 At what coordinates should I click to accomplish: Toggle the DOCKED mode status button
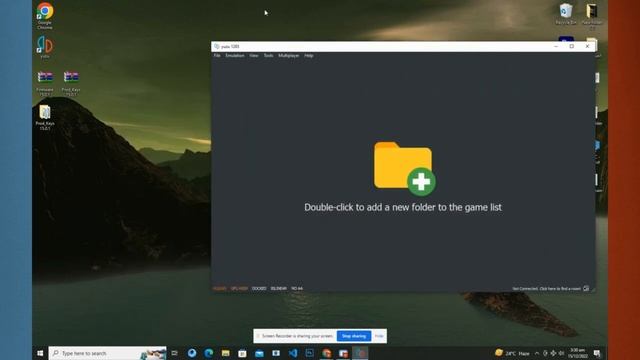(259, 289)
